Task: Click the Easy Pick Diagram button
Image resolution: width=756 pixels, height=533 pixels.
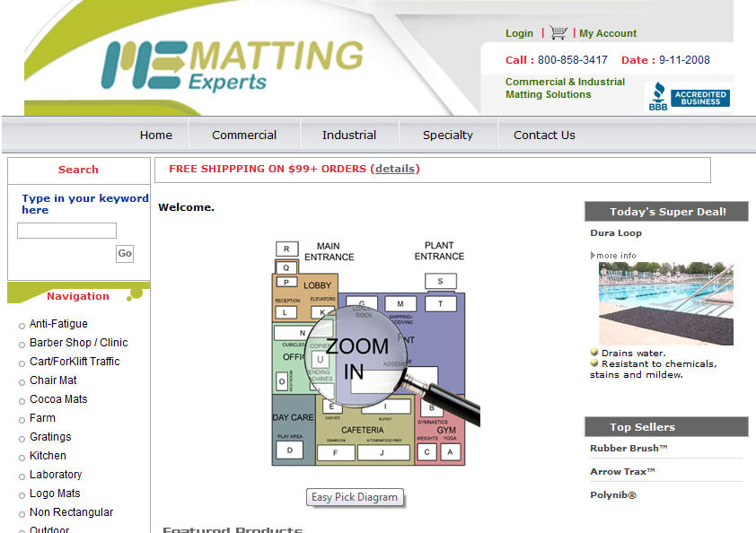Action: pos(355,497)
